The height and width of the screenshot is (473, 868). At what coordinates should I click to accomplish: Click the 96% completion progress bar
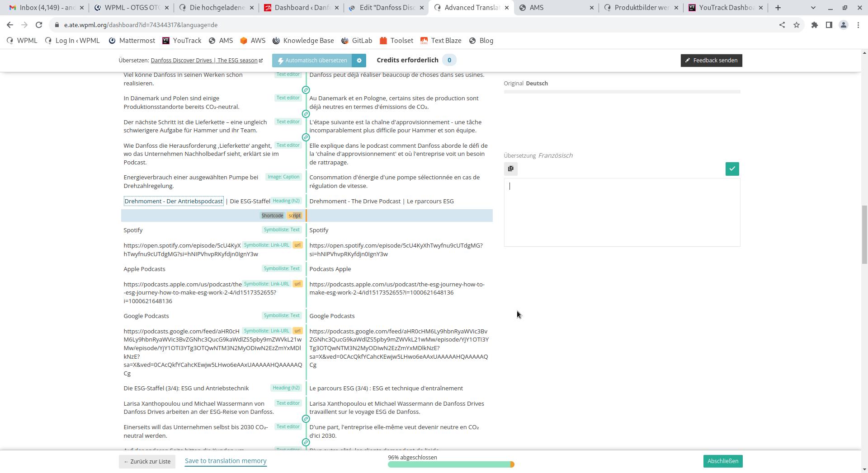451,464
